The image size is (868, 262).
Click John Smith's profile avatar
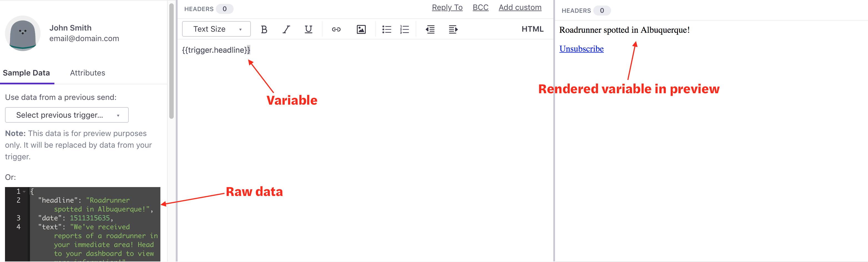[22, 33]
